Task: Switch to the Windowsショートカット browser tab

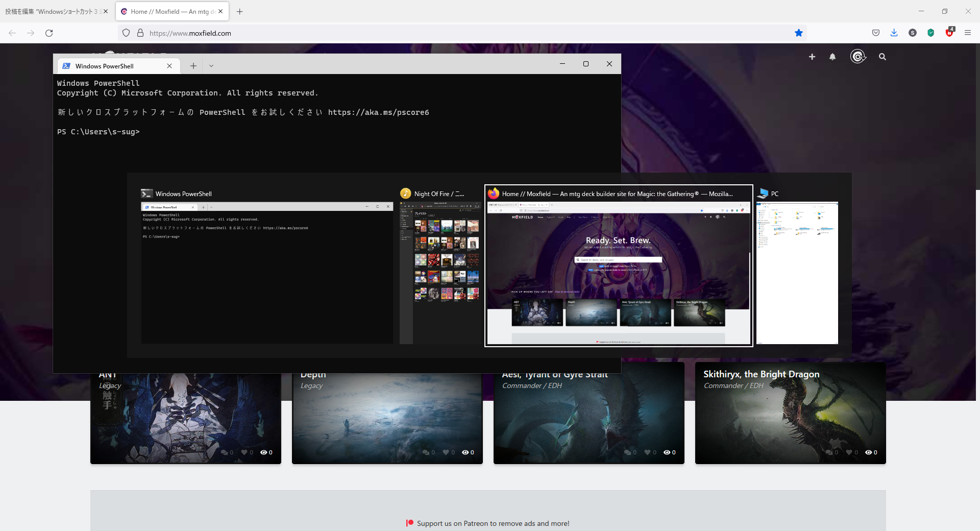Action: (x=51, y=12)
